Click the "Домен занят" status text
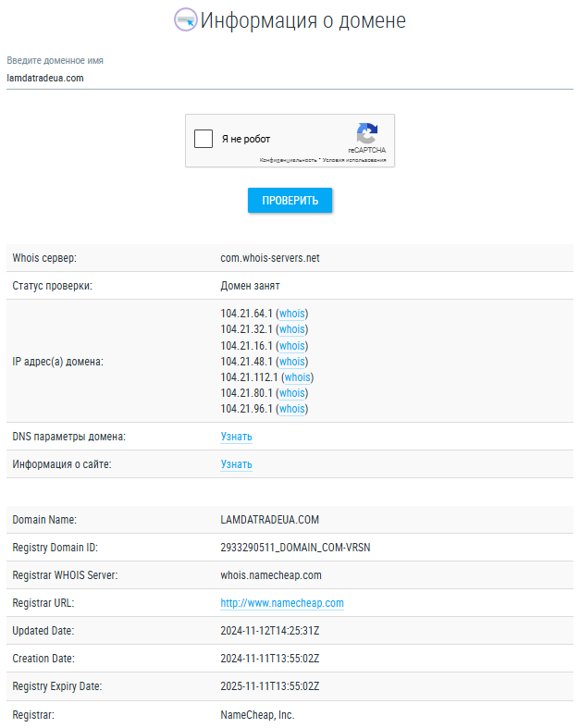Viewport: 580px width, 728px height. [x=250, y=286]
